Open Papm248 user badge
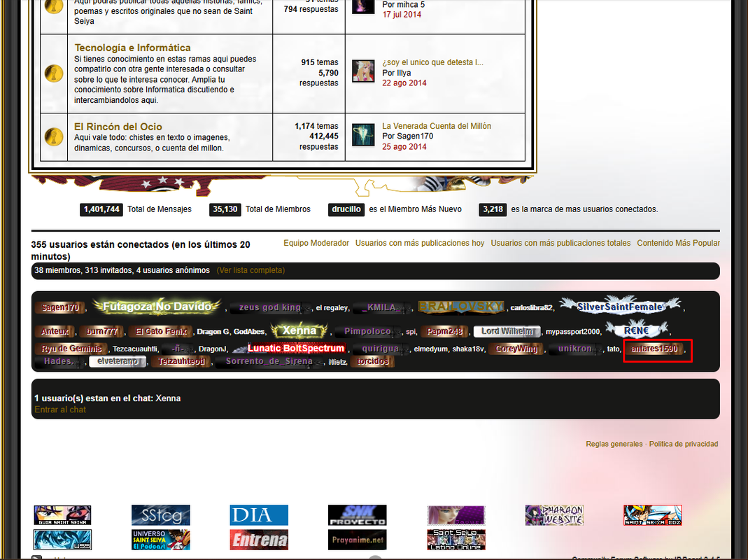748x560 pixels. tap(444, 331)
